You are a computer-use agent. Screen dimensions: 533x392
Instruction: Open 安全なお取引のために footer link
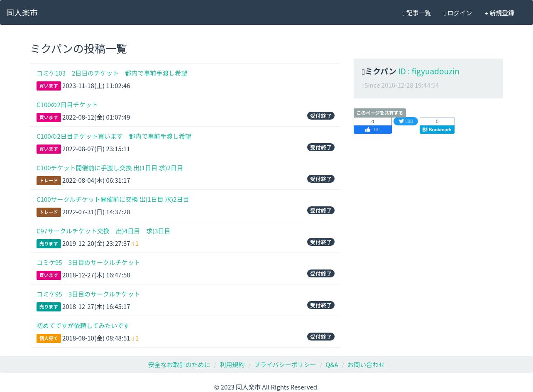pos(179,365)
